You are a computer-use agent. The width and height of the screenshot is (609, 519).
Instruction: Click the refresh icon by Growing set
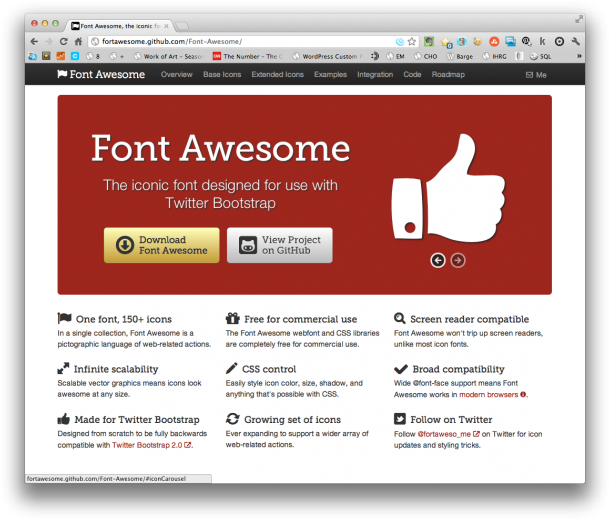233,419
